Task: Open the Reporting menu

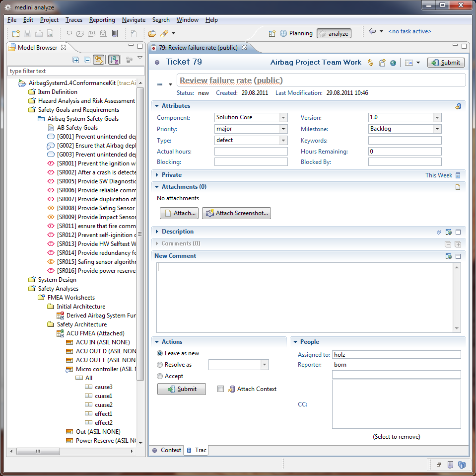Action: click(102, 20)
